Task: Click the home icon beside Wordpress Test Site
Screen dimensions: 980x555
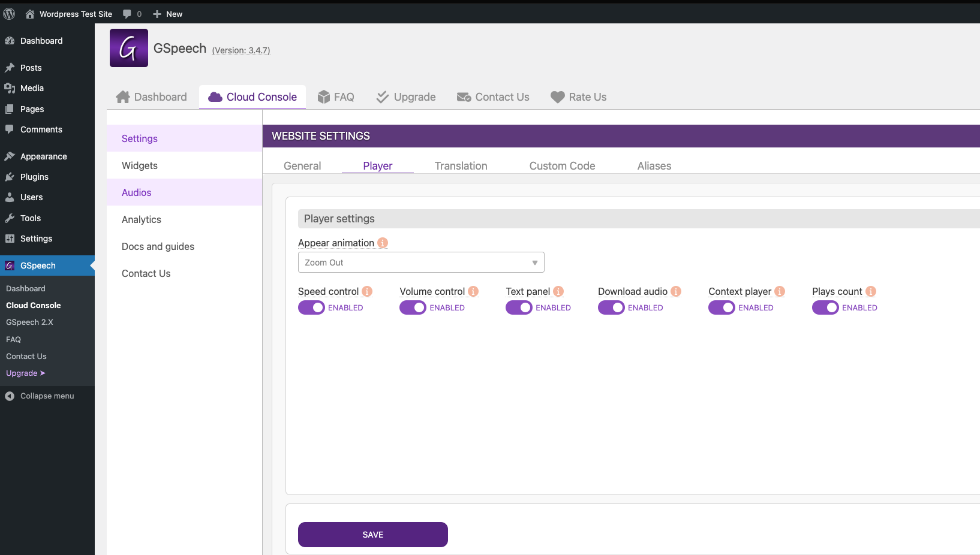Action: [x=29, y=14]
